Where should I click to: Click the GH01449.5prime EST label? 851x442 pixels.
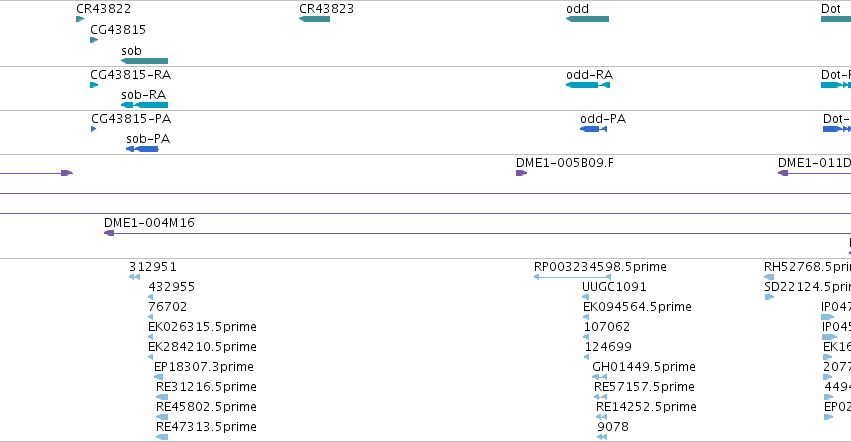(x=644, y=367)
